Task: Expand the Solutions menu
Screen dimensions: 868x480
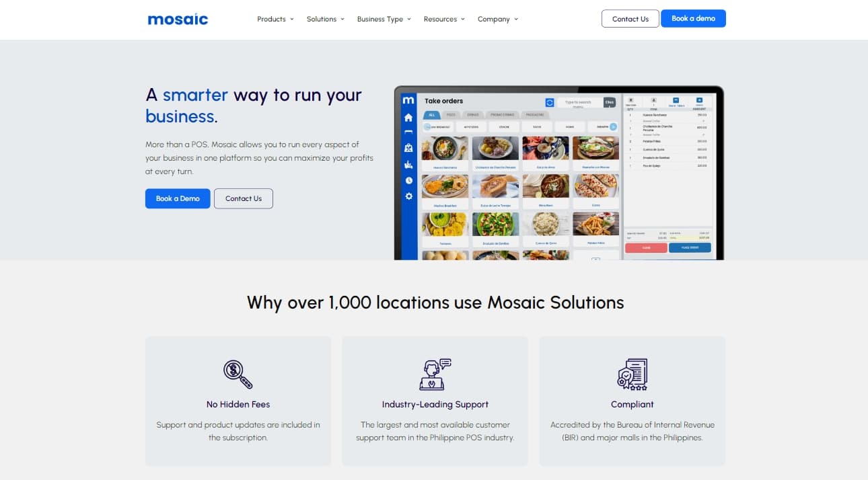Action: tap(325, 19)
